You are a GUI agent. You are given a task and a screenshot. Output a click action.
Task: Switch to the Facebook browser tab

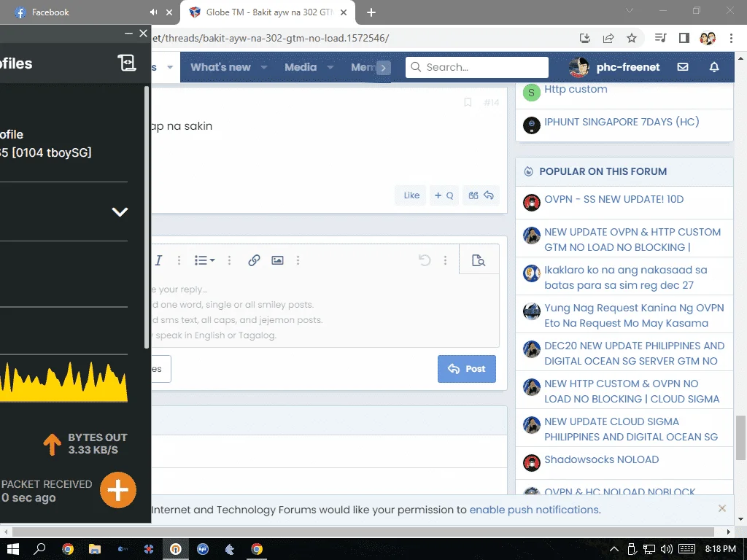[x=50, y=12]
